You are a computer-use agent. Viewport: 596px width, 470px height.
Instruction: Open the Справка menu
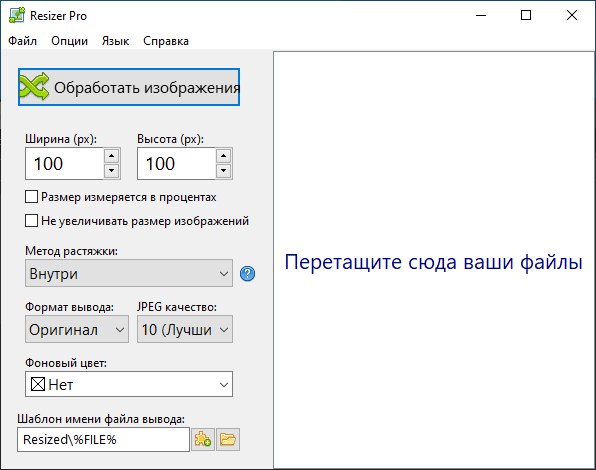(166, 41)
